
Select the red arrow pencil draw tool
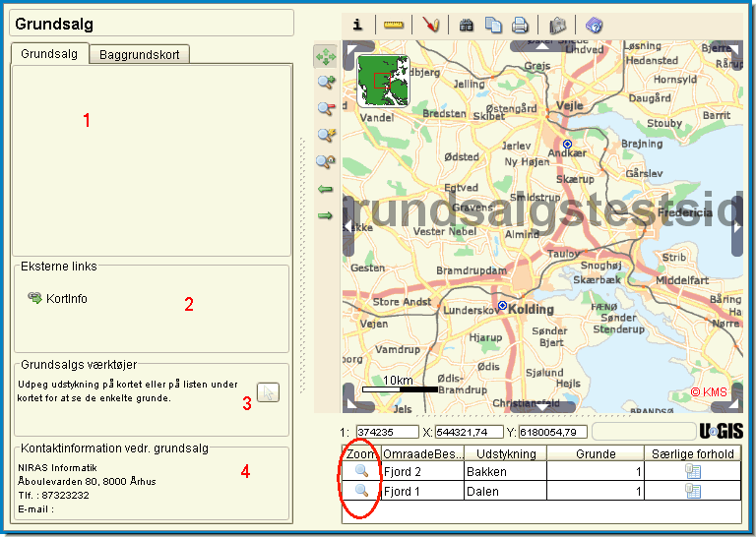430,25
